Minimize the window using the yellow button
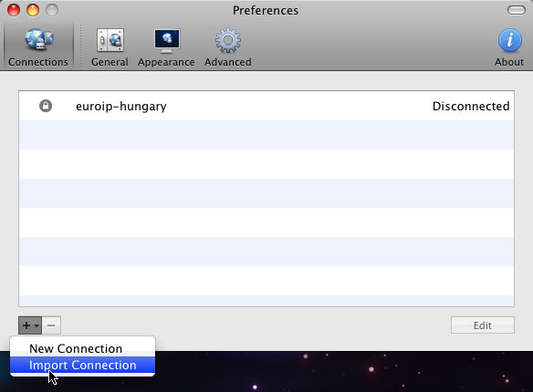The height and width of the screenshot is (392, 533). click(x=33, y=10)
